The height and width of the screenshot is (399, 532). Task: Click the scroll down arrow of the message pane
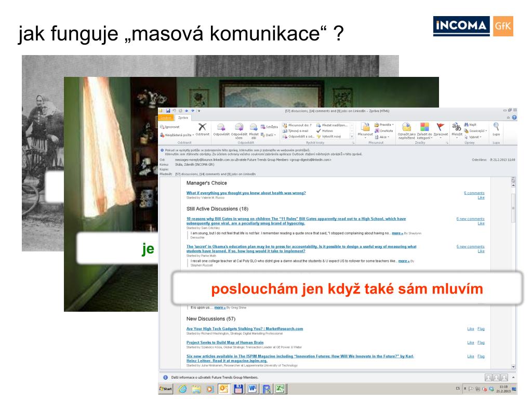coord(513,367)
